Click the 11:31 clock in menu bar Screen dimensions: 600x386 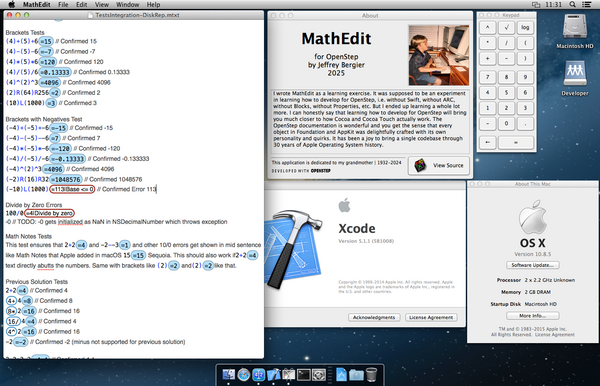553,5
